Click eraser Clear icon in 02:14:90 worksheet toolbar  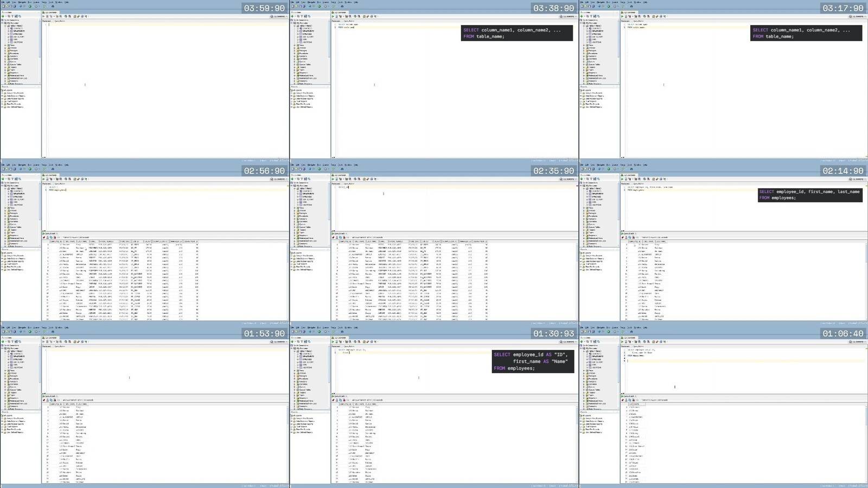tap(657, 179)
